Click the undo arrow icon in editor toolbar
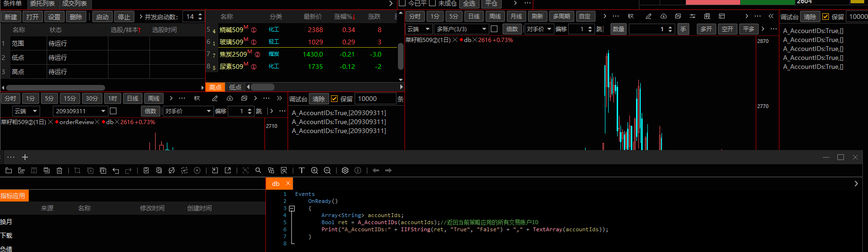Viewport: 868px width, 252px height. pos(116,170)
